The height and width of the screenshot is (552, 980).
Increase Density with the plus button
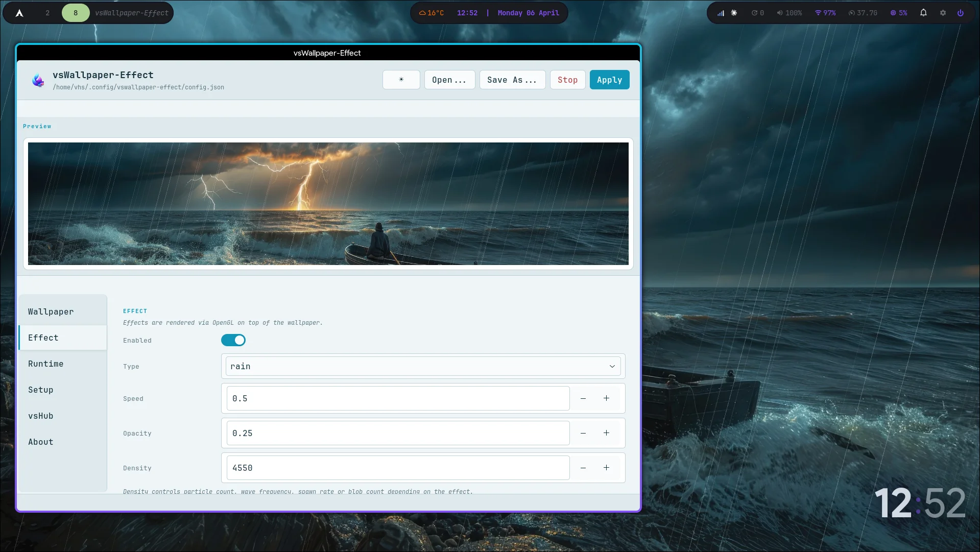[x=606, y=468]
